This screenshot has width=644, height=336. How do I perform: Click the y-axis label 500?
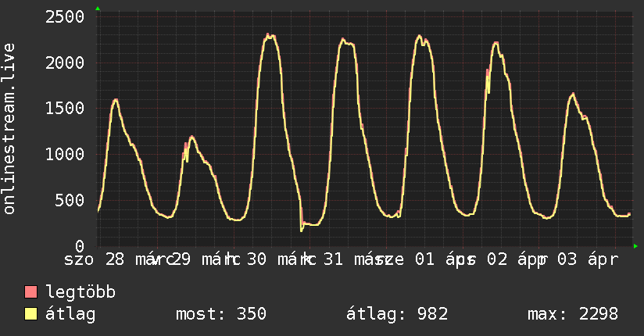70,201
